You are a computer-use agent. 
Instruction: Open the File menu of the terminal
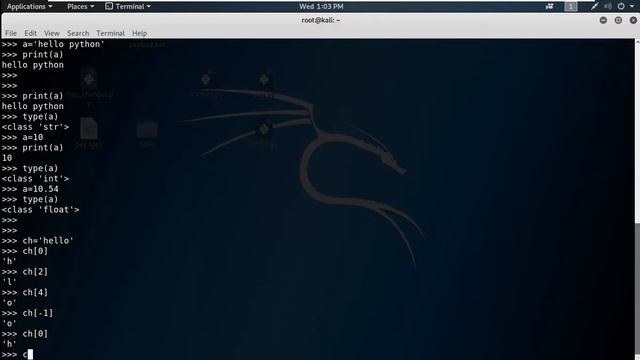(11, 33)
